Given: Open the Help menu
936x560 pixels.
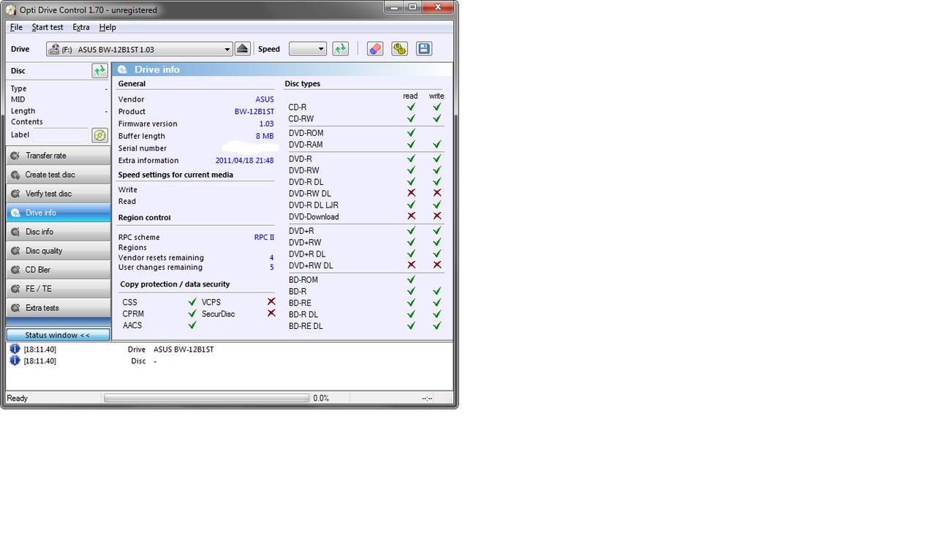Looking at the screenshot, I should [x=107, y=27].
